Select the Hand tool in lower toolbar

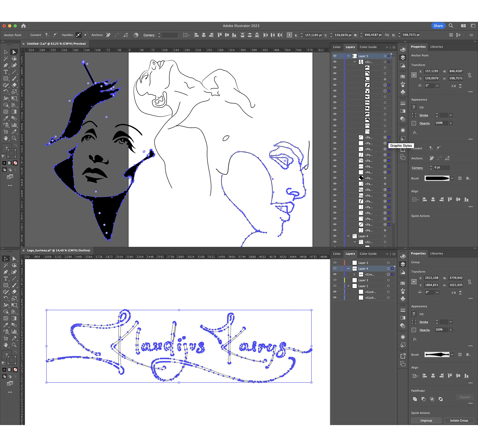[x=6, y=345]
